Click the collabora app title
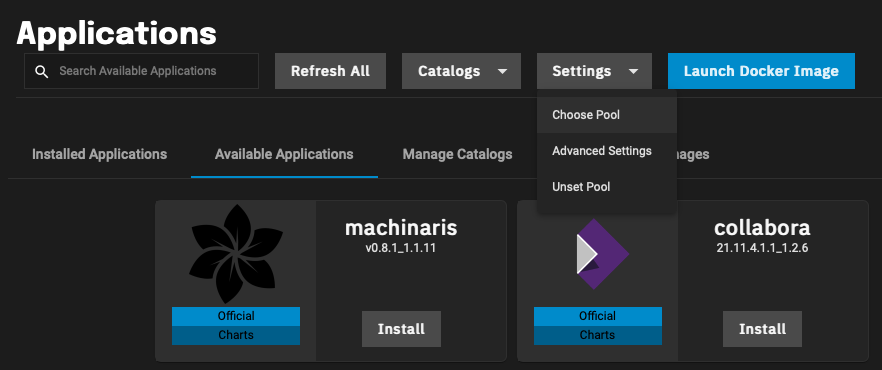This screenshot has height=370, width=882. [762, 228]
